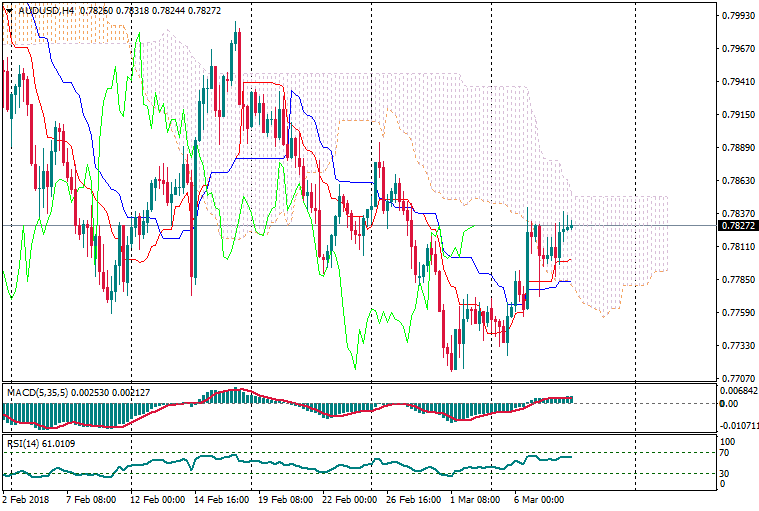Click the current price tag 0.78272
Screen dimensions: 759x511
tap(736, 226)
